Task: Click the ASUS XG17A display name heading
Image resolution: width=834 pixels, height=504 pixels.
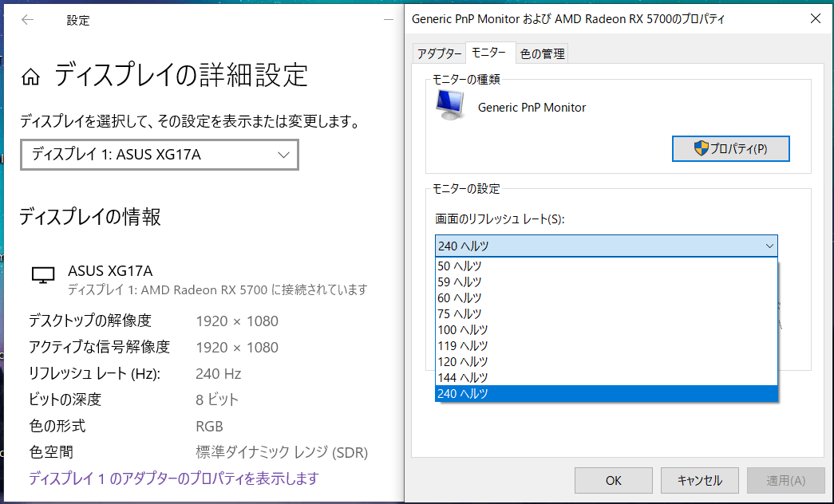Action: [x=110, y=270]
